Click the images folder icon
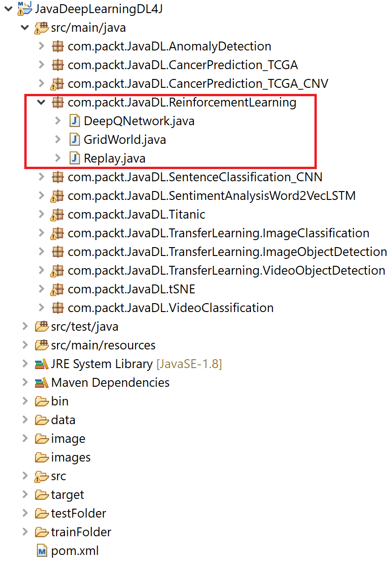 42,457
